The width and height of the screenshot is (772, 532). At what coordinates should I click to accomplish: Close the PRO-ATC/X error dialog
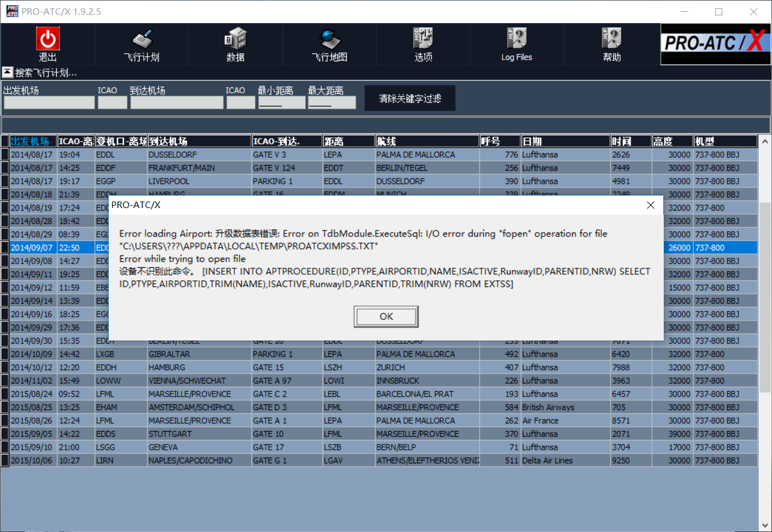(x=650, y=205)
